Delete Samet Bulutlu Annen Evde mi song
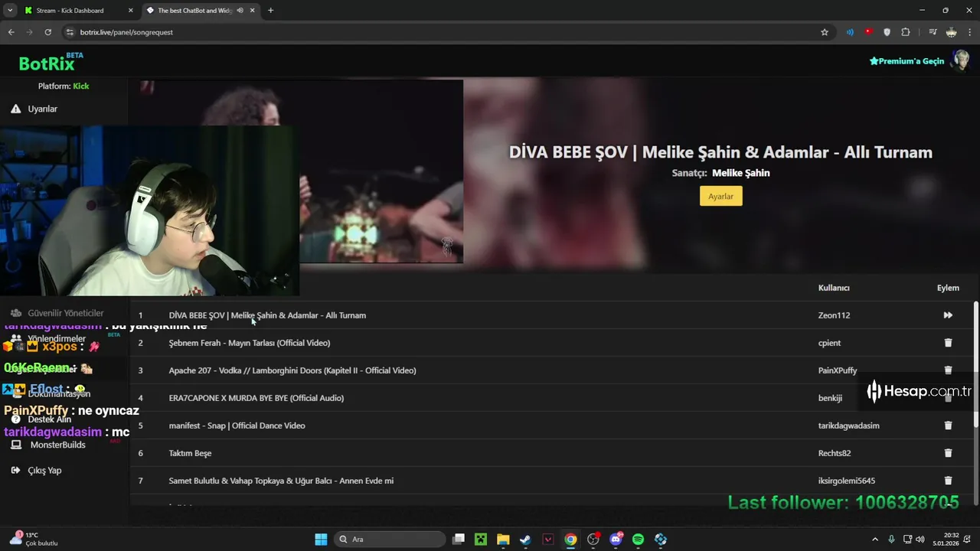Viewport: 980px width, 551px height. tap(948, 481)
